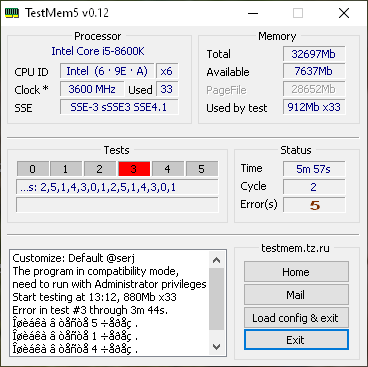
Task: Click the empty progress bar under tests
Action: pos(117,205)
